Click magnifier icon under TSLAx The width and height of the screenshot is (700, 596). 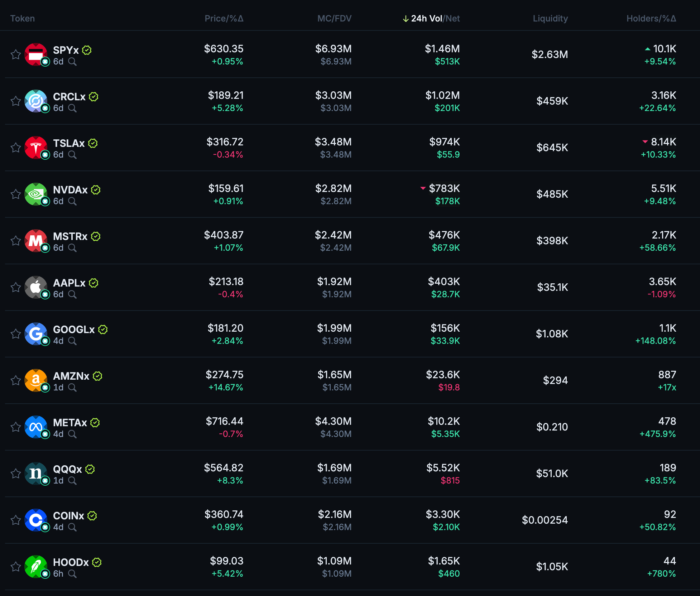72,155
